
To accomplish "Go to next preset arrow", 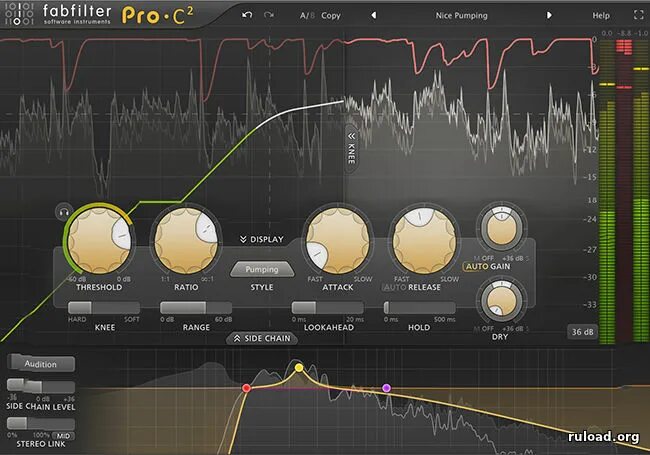I will [x=549, y=15].
